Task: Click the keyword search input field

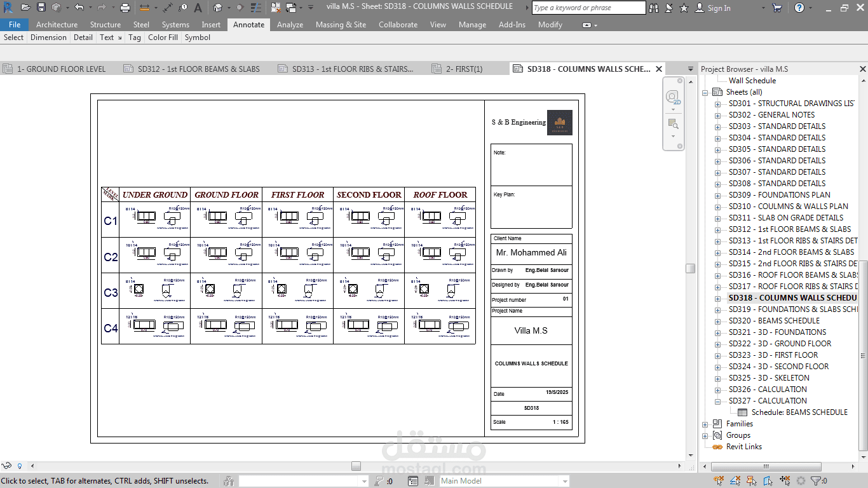Action: (x=588, y=8)
